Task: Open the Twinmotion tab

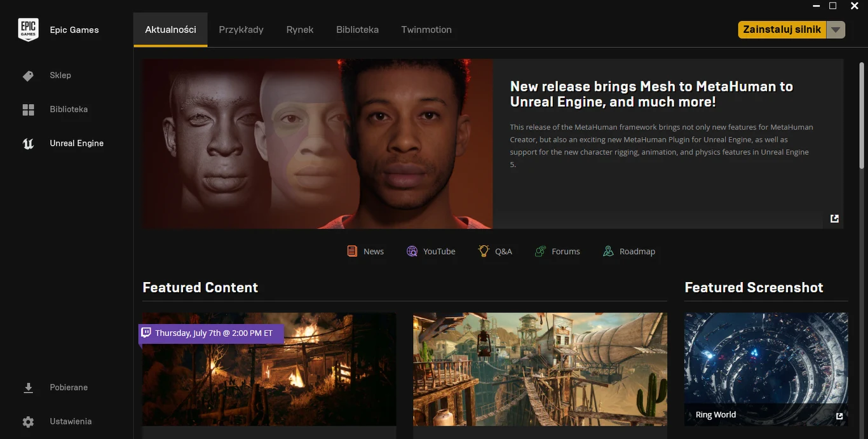Action: [x=426, y=30]
